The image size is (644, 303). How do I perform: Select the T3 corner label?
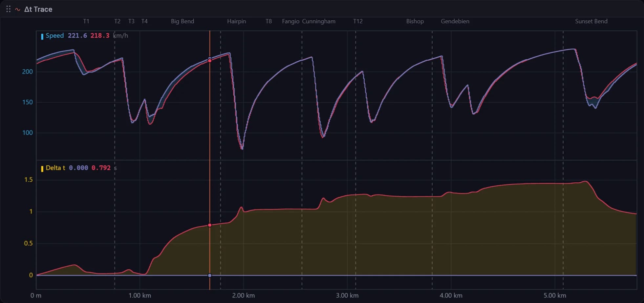pyautogui.click(x=131, y=21)
